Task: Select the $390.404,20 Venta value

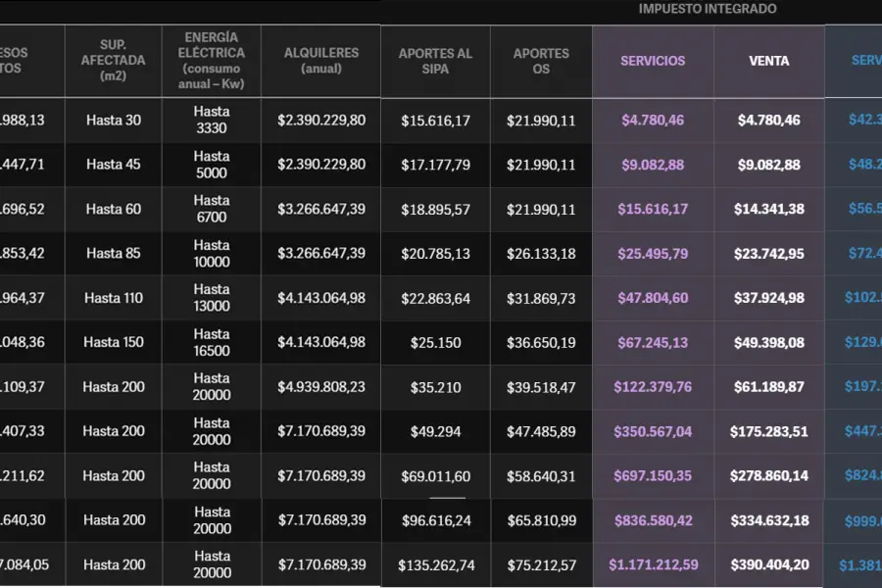Action: click(769, 565)
